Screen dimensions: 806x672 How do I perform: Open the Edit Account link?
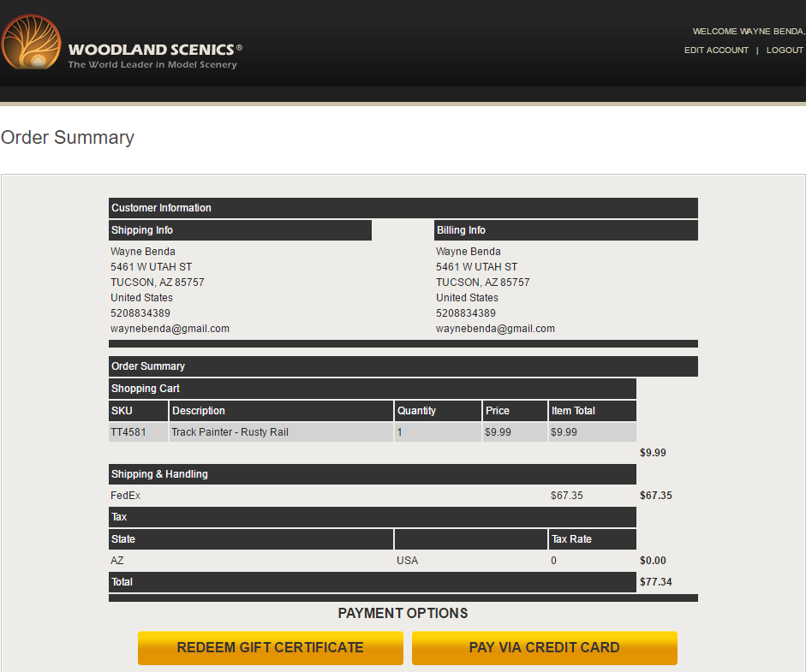pyautogui.click(x=716, y=51)
